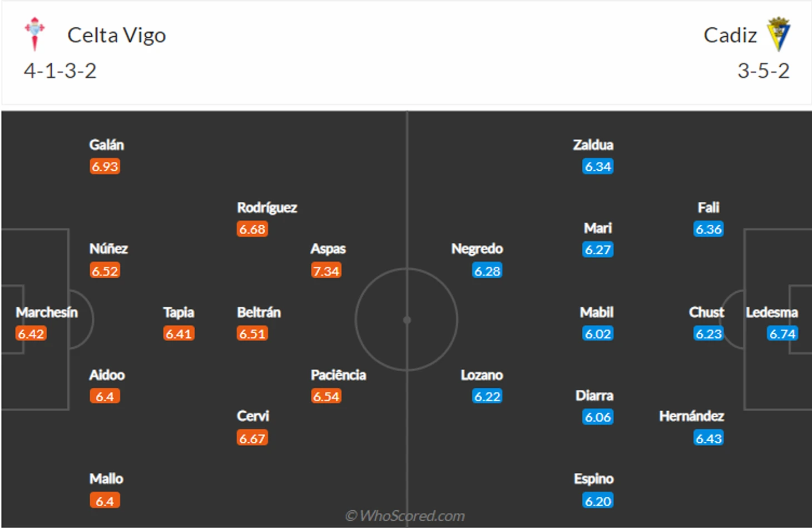812x528 pixels.
Task: Select player Galán on the pitch
Action: click(106, 145)
